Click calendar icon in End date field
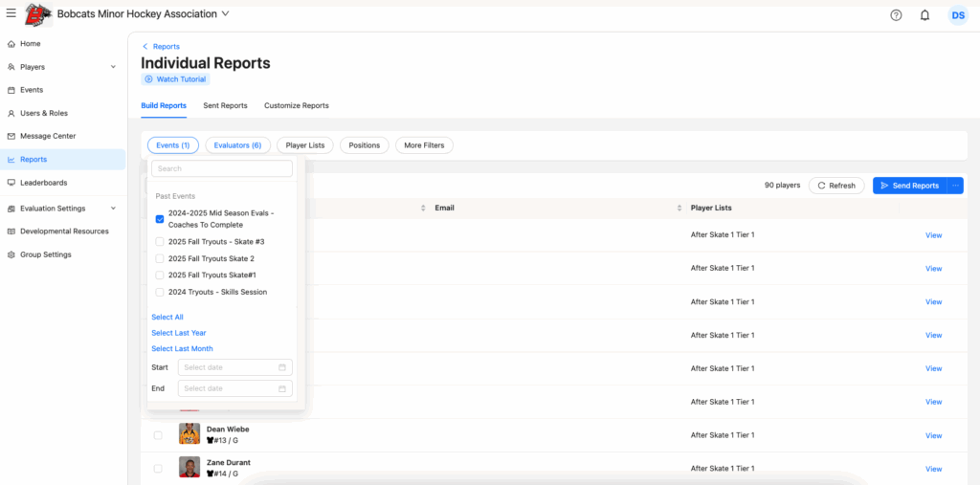Screen dimensions: 980x485 (282, 388)
